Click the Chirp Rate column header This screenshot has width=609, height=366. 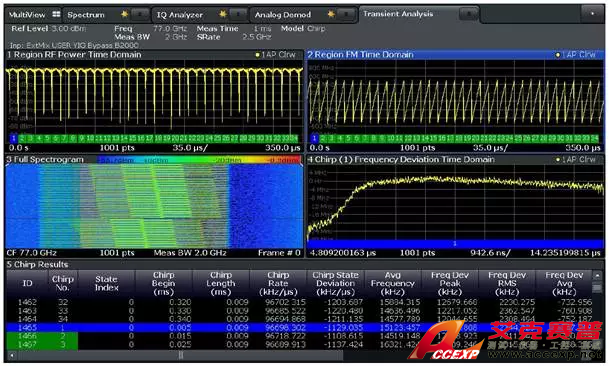[x=278, y=283]
